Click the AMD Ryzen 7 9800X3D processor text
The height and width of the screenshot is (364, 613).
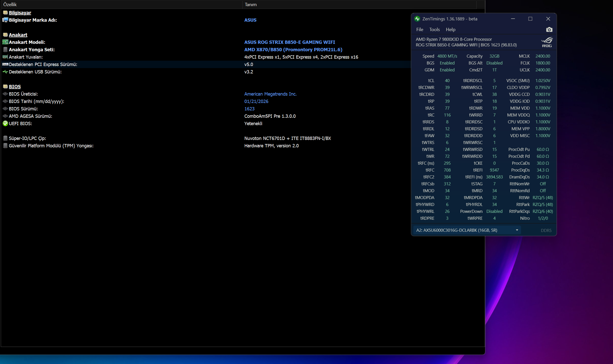click(454, 39)
